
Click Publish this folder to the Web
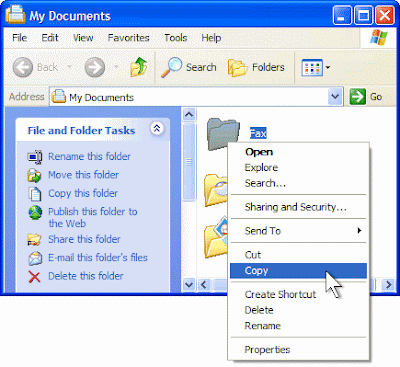coord(93,217)
